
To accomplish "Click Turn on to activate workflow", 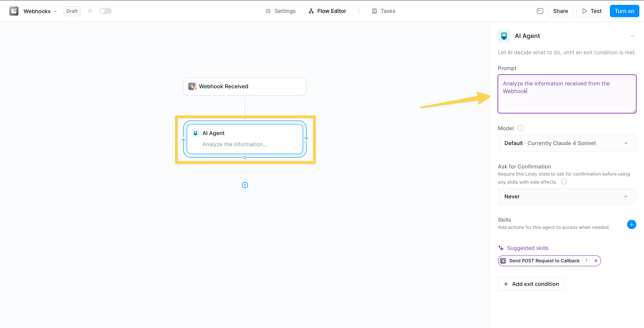I will pos(624,11).
